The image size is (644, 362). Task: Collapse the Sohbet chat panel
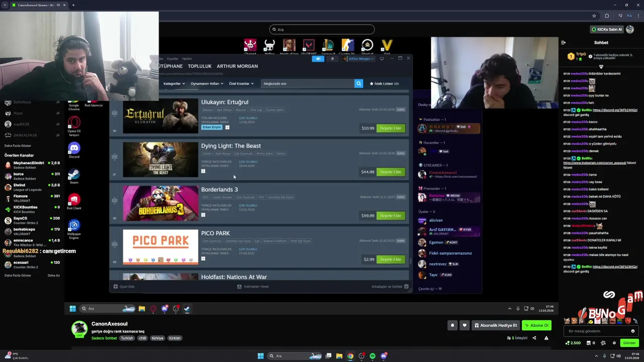[563, 43]
